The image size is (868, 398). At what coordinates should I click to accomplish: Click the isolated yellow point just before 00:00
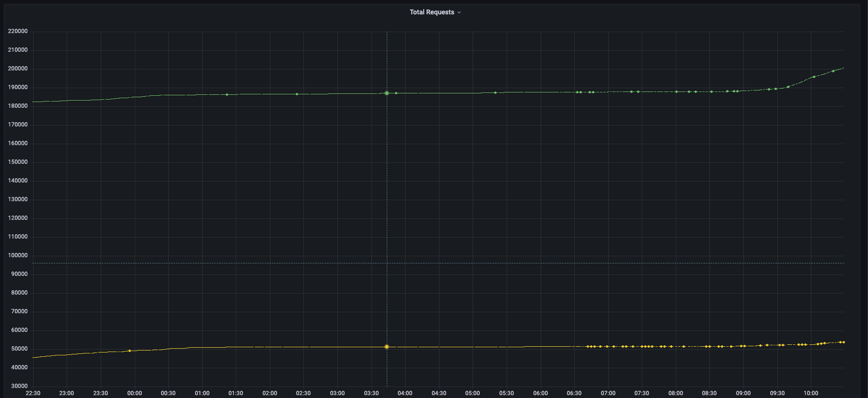click(x=129, y=351)
